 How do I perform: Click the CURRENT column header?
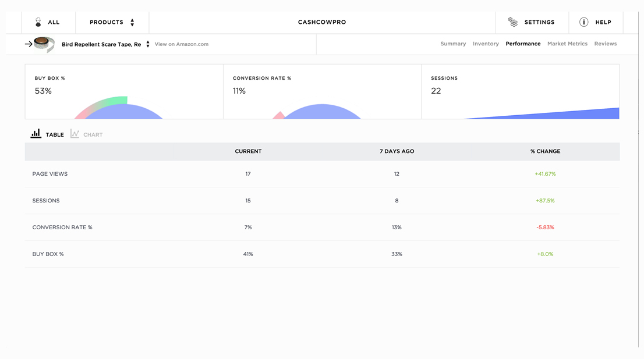[x=248, y=151]
